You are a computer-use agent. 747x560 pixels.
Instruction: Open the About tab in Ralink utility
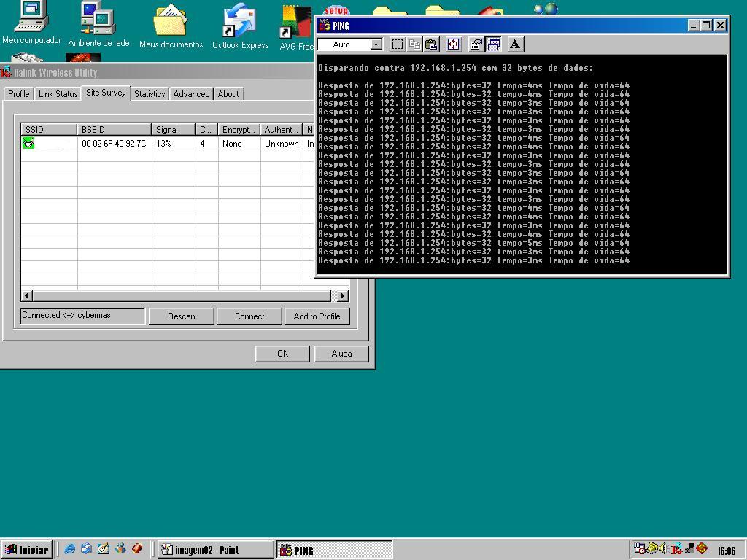pyautogui.click(x=228, y=94)
